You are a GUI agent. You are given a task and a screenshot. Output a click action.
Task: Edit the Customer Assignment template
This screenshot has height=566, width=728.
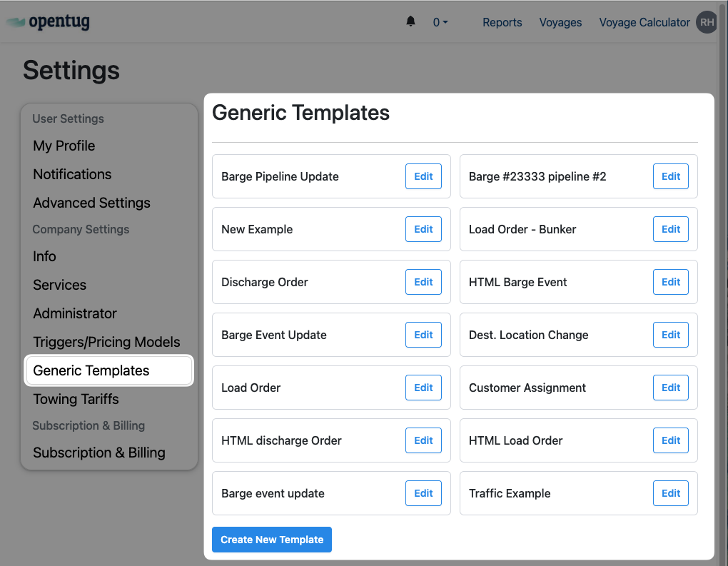(670, 388)
